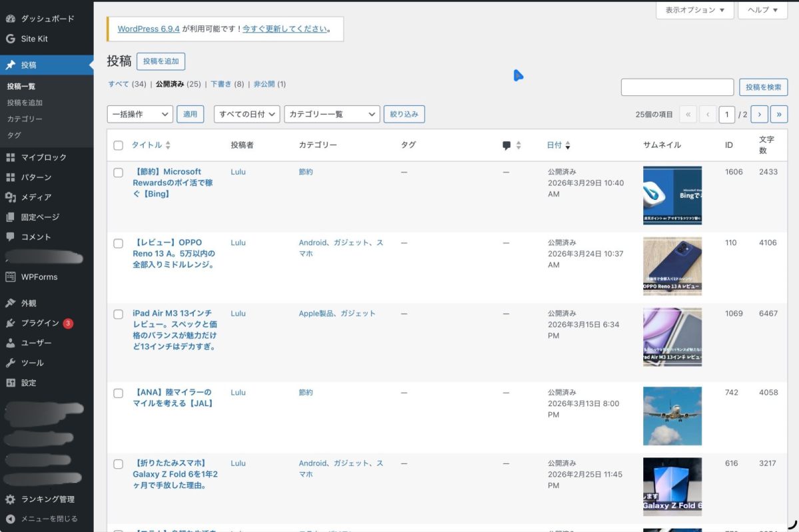The width and height of the screenshot is (799, 532).
Task: Check the Microsoft Rewards post checkbox
Action: (x=119, y=172)
